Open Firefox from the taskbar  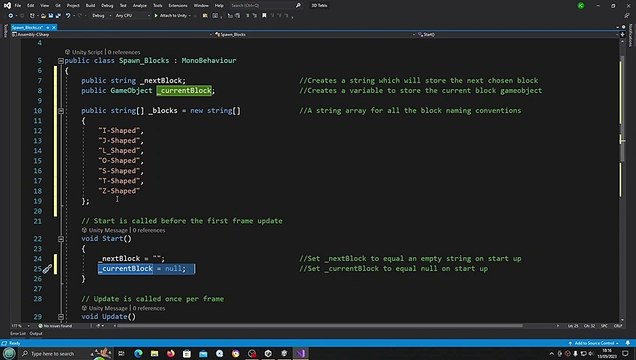pyautogui.click(x=171, y=354)
